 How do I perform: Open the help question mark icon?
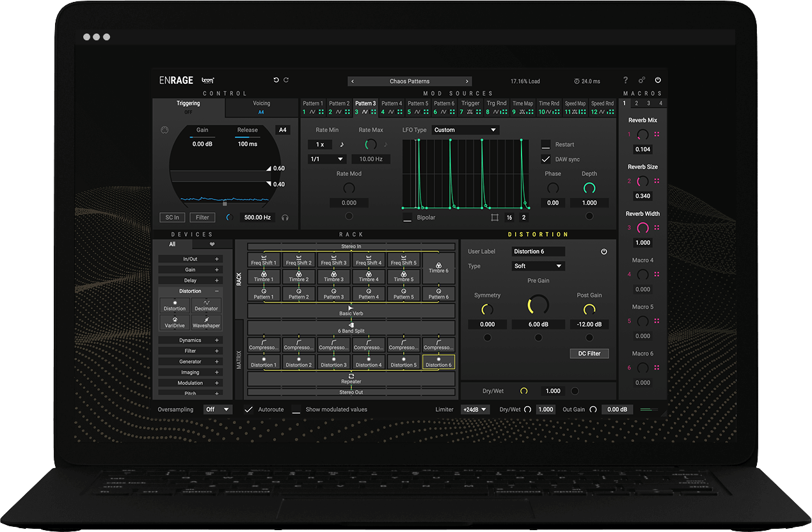coord(626,81)
